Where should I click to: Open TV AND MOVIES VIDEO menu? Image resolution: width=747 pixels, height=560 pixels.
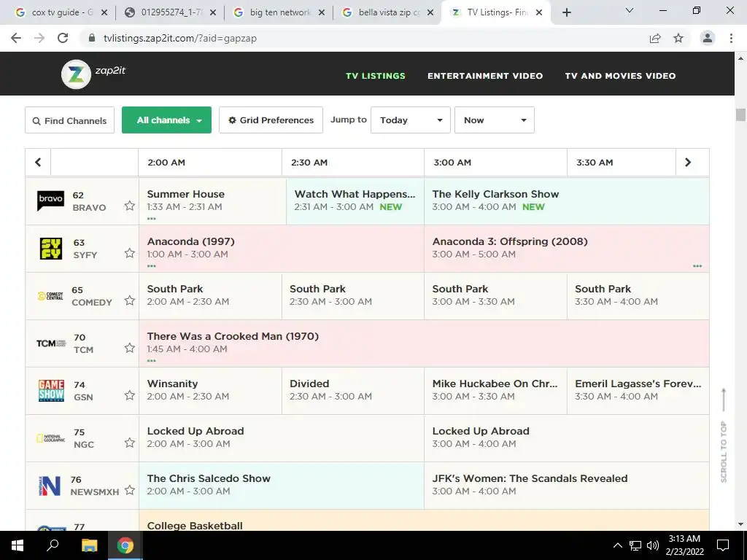point(620,76)
